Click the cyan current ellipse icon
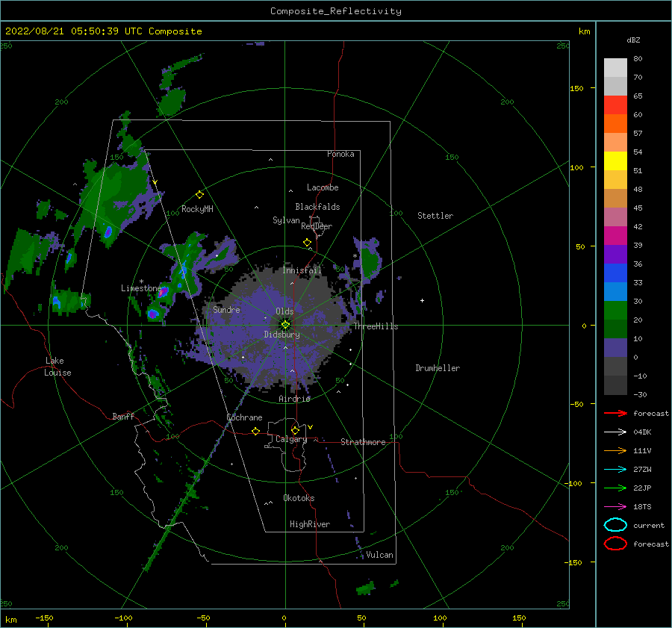 click(615, 525)
